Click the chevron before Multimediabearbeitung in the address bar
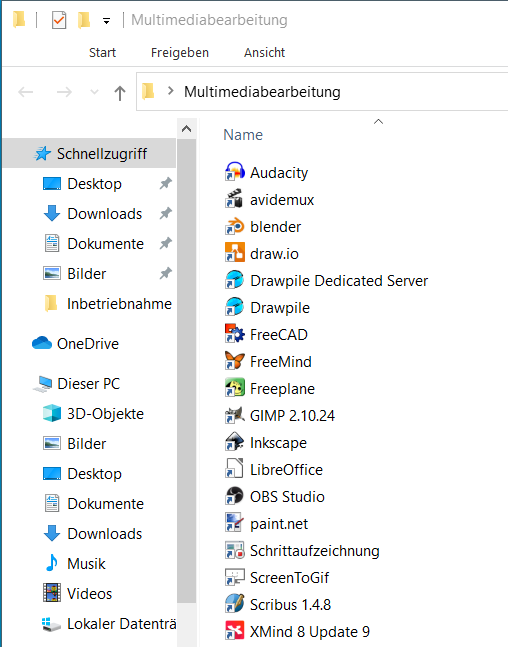The width and height of the screenshot is (508, 647). coord(170,91)
